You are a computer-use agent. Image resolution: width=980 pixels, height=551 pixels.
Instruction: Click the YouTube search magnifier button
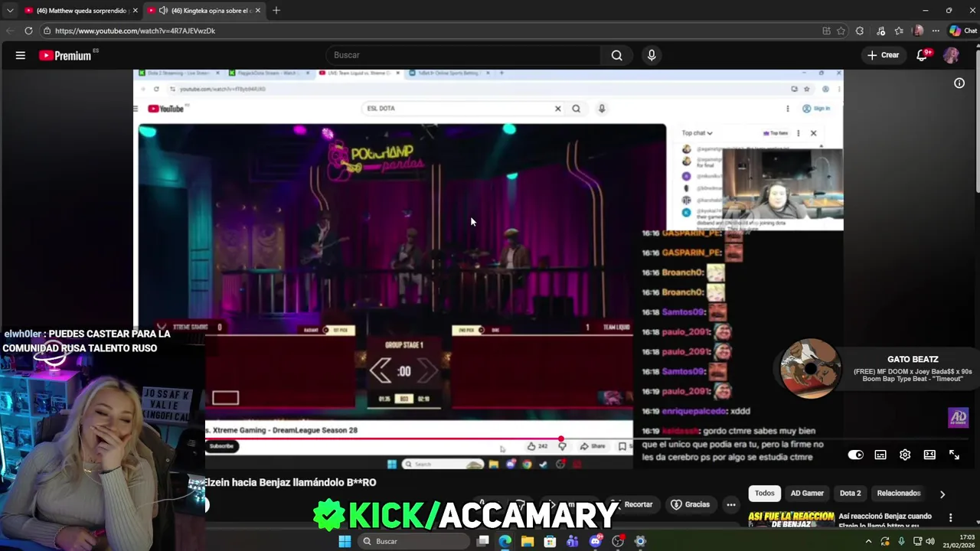pos(616,55)
